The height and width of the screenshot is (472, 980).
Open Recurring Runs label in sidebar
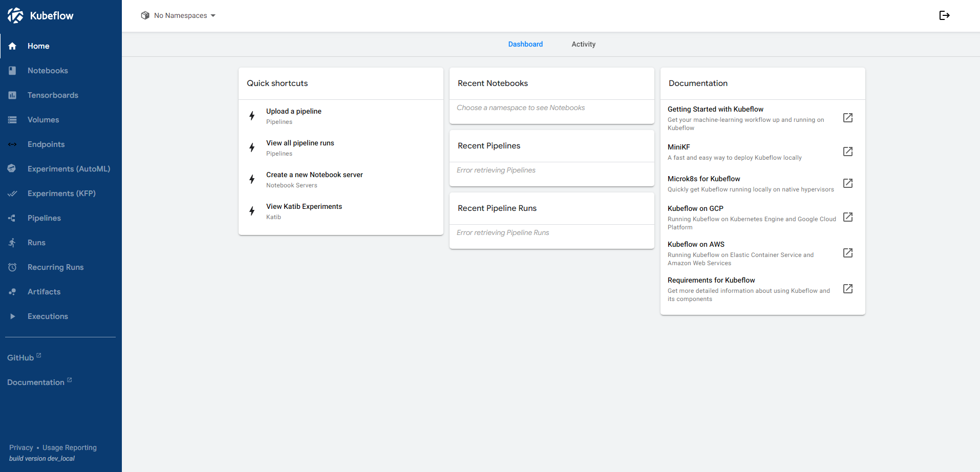(56, 267)
